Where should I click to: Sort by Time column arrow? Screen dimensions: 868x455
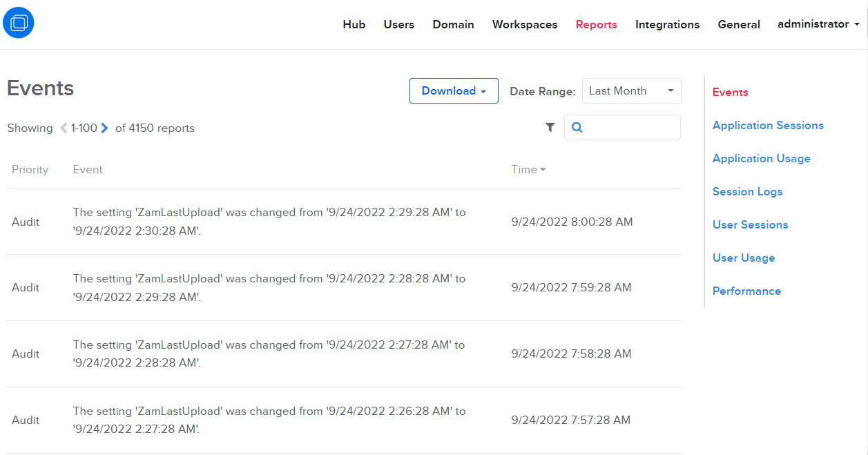(543, 170)
